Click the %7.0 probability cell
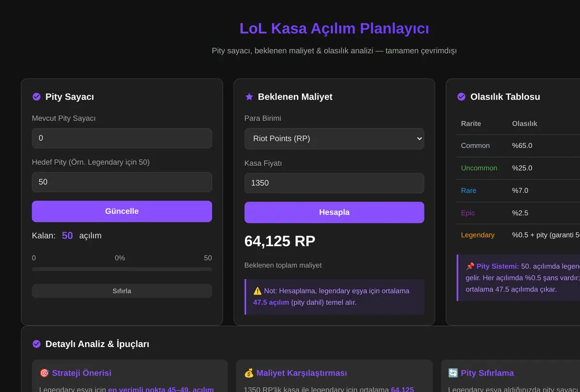Screen dimensions: 580x392 [x=520, y=190]
